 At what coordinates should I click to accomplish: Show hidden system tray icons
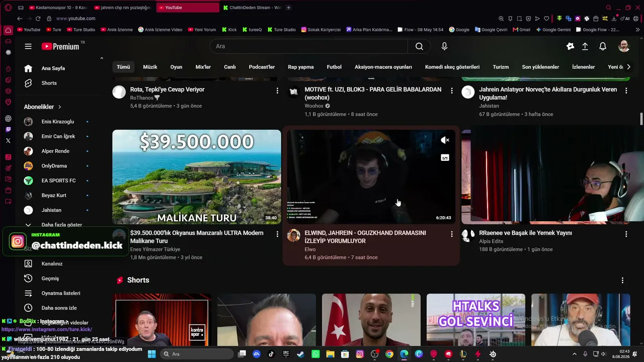coord(575,354)
